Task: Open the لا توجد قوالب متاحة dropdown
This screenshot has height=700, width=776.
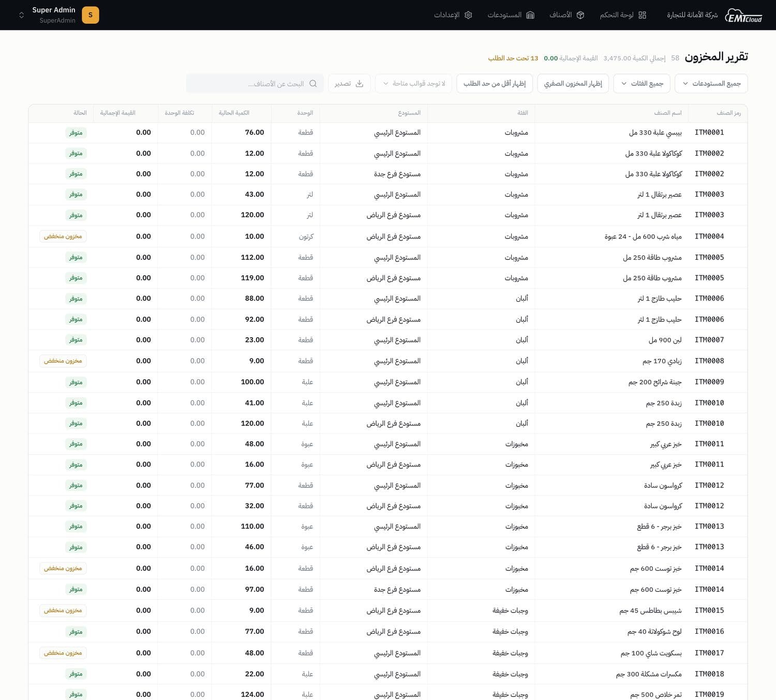Action: pos(413,83)
